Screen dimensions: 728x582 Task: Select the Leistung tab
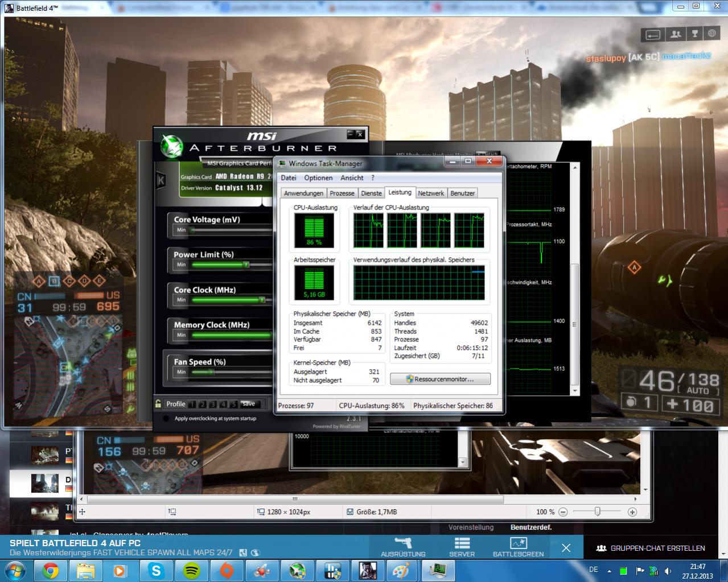click(x=400, y=192)
